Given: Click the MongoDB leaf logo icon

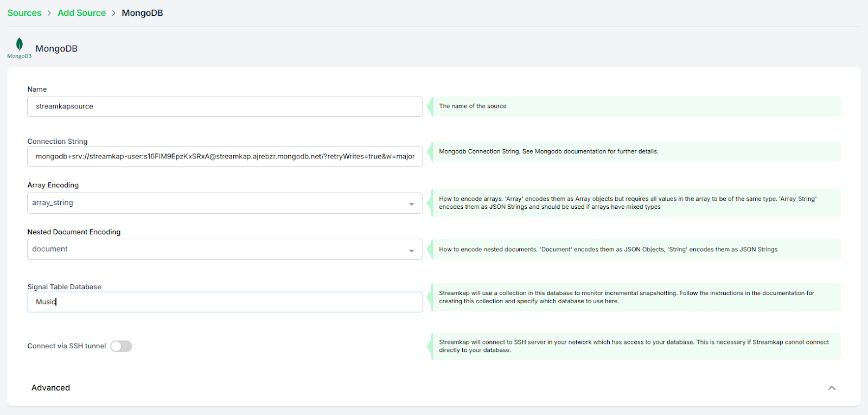Looking at the screenshot, I should [19, 48].
